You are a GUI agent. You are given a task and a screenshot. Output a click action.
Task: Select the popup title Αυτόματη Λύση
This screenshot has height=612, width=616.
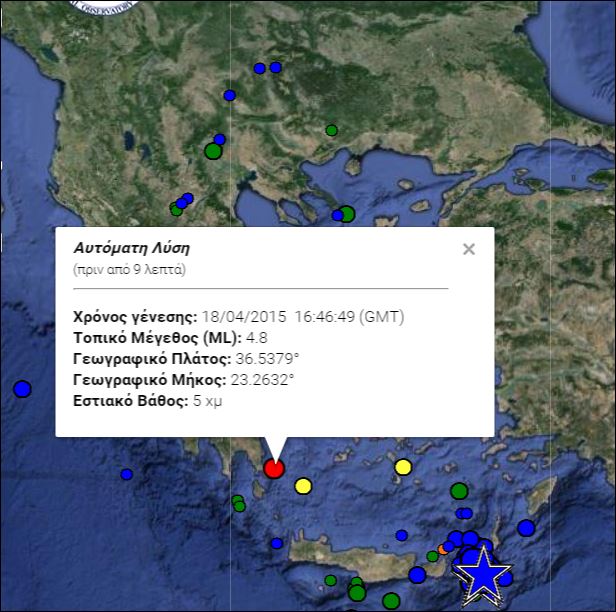tap(132, 248)
